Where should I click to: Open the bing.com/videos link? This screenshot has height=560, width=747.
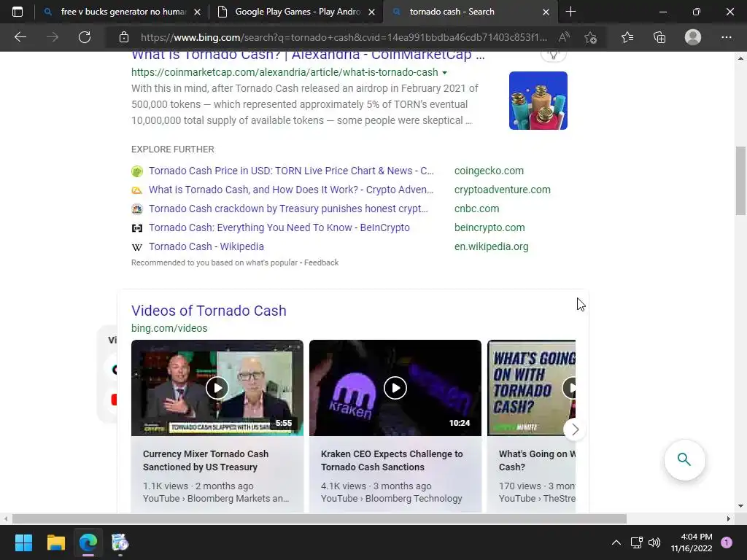tap(169, 328)
